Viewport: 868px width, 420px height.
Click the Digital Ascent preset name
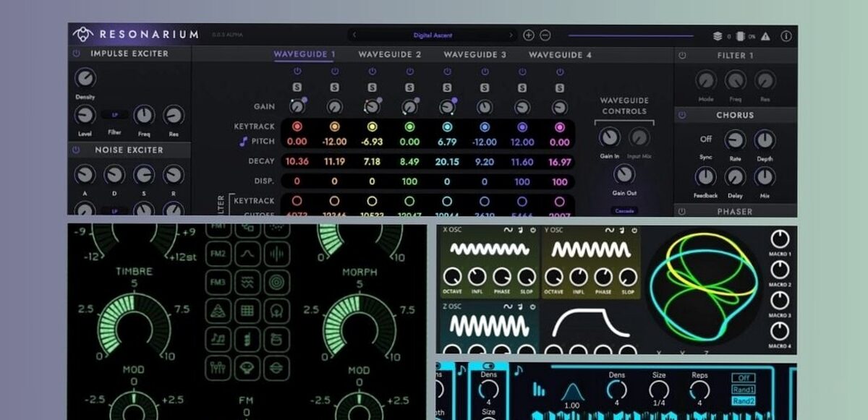tap(434, 35)
